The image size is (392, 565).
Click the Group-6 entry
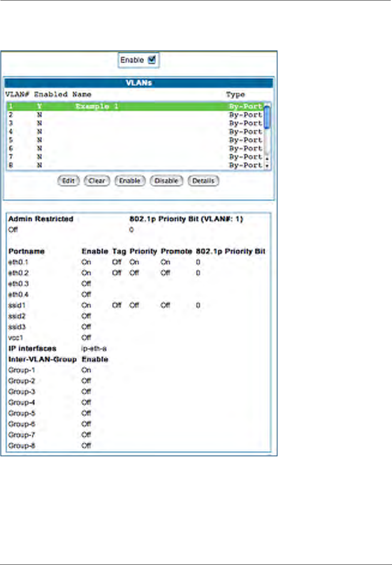pos(22,424)
